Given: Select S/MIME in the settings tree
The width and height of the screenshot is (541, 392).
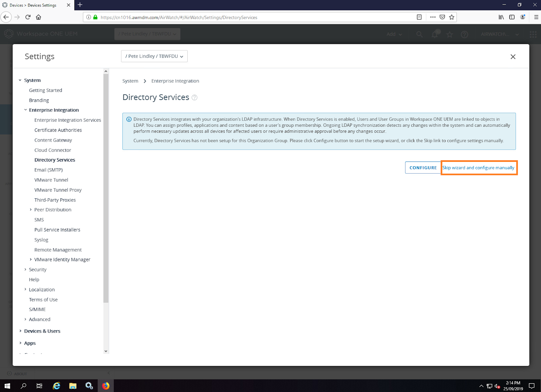Looking at the screenshot, I should click(x=37, y=310).
